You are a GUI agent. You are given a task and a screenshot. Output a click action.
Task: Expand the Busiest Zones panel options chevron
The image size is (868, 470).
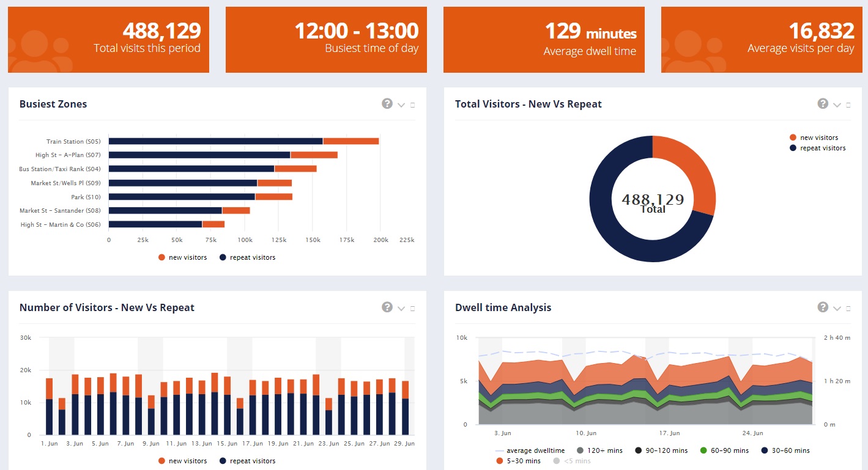401,105
